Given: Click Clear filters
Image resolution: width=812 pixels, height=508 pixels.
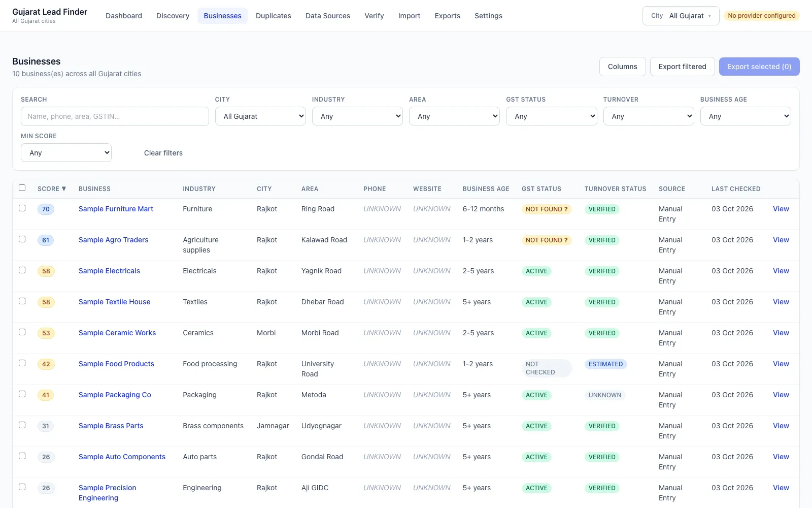Looking at the screenshot, I should 163,153.
